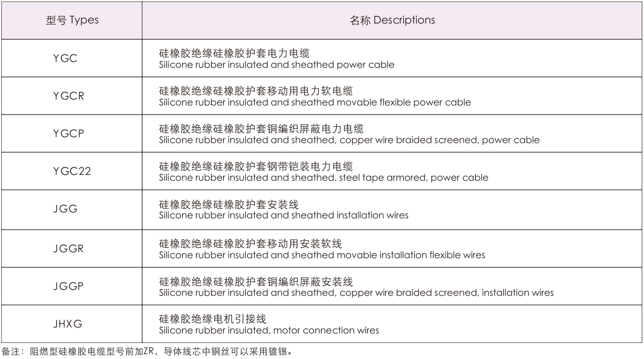The width and height of the screenshot is (644, 359).
Task: Click the YGC type cell
Action: 65,59
